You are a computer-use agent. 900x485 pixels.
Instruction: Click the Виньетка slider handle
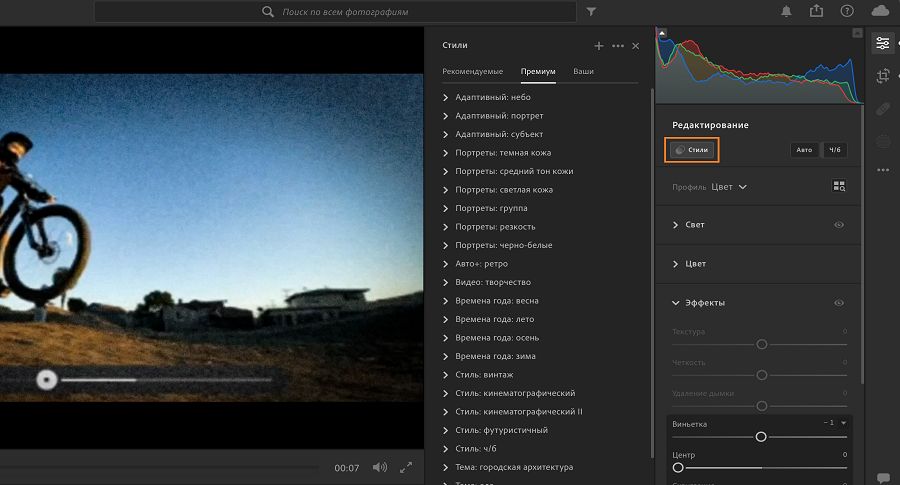point(761,437)
